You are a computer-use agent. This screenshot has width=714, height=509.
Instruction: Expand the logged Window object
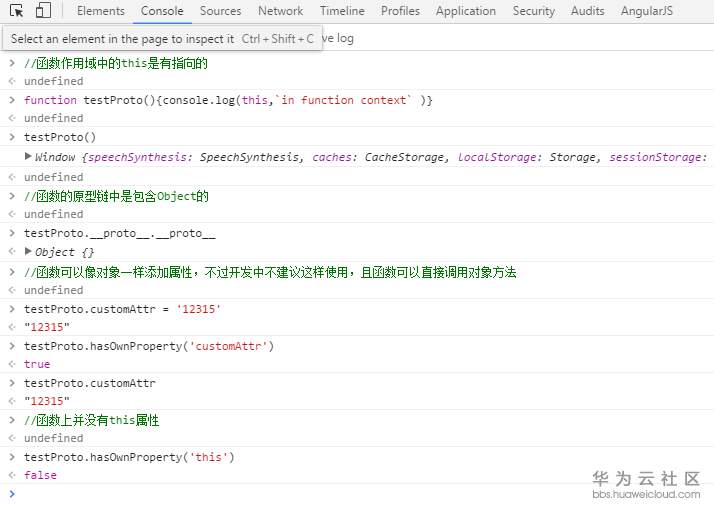(x=28, y=157)
